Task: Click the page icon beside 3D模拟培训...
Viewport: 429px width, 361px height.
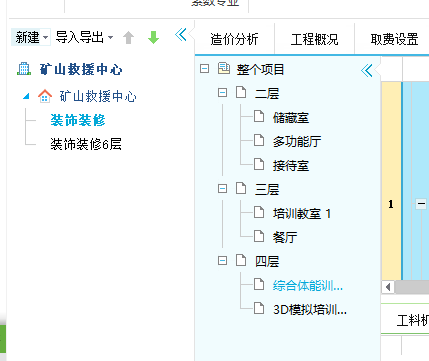Action: 259,308
